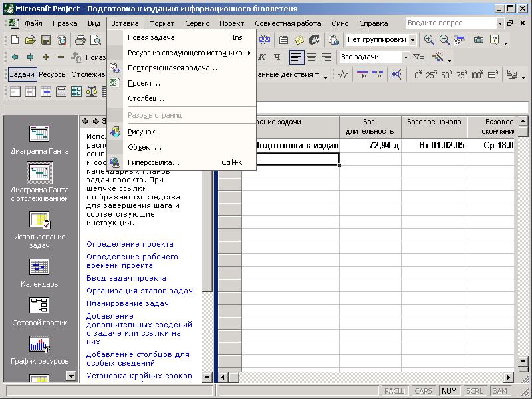Image resolution: width=532 pixels, height=399 pixels.
Task: Expand 'Ресурс из следующего источника' submenu
Action: (x=185, y=53)
